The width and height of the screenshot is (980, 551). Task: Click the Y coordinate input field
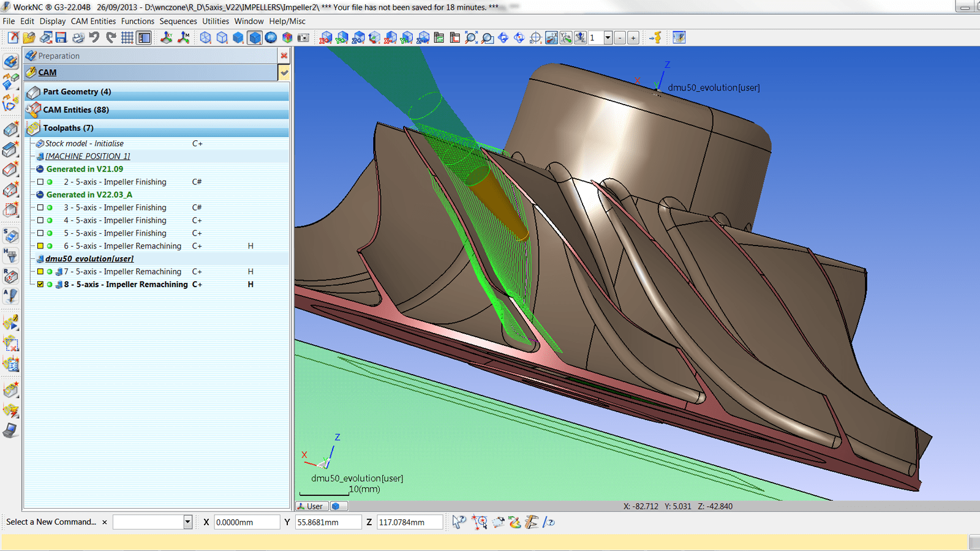click(328, 522)
